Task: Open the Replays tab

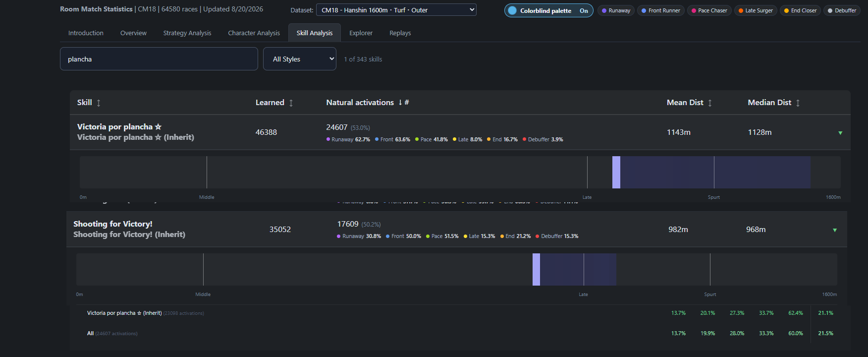Action: [x=400, y=33]
